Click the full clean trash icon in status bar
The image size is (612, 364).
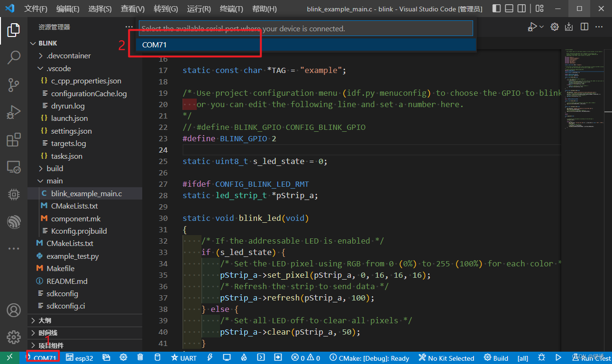(x=140, y=358)
